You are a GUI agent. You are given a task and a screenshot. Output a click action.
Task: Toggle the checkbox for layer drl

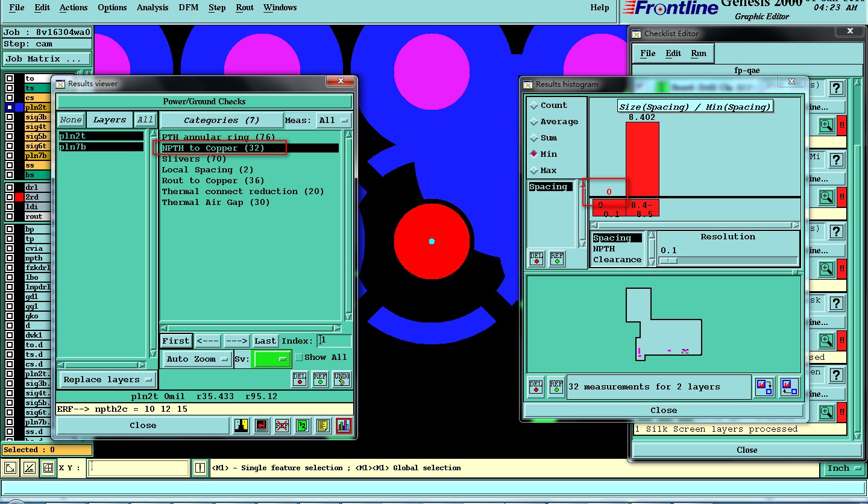click(9, 187)
